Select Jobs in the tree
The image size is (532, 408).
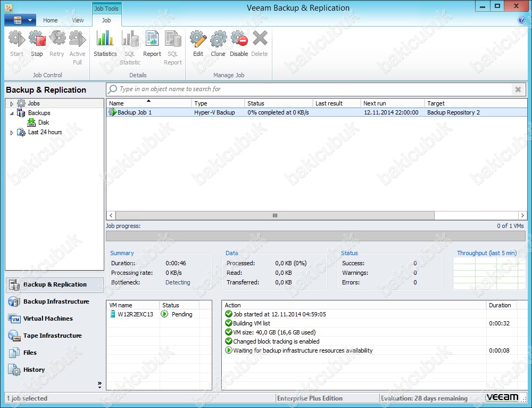[x=34, y=103]
